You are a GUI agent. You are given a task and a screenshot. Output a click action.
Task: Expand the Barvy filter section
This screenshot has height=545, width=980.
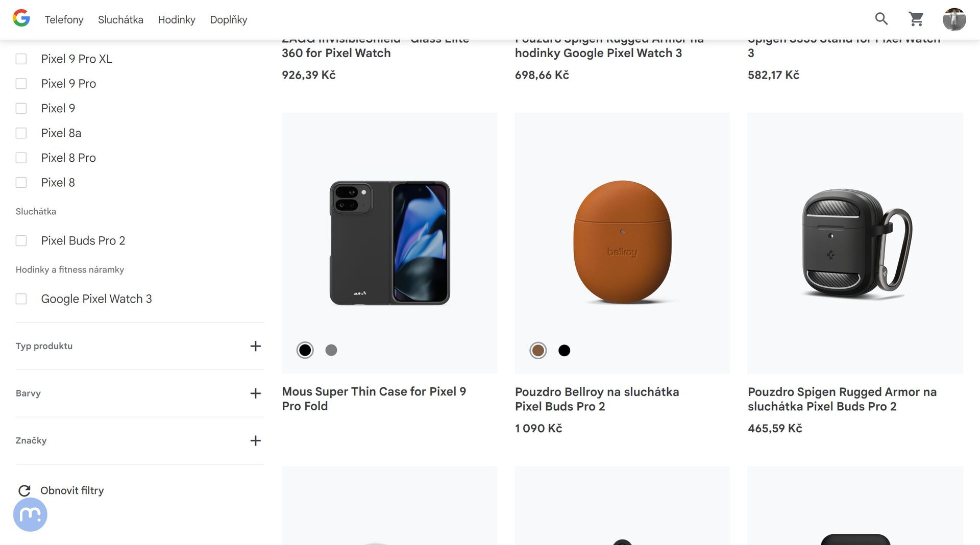(255, 393)
